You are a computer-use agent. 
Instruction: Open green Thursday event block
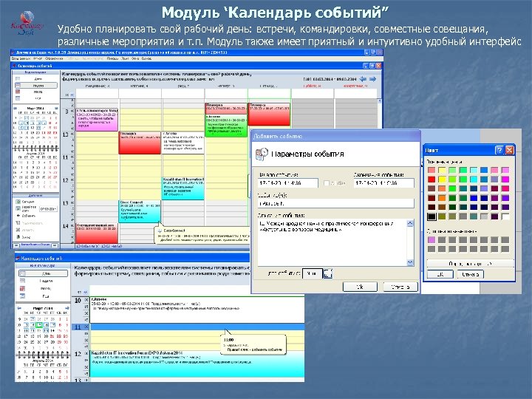tap(226, 126)
